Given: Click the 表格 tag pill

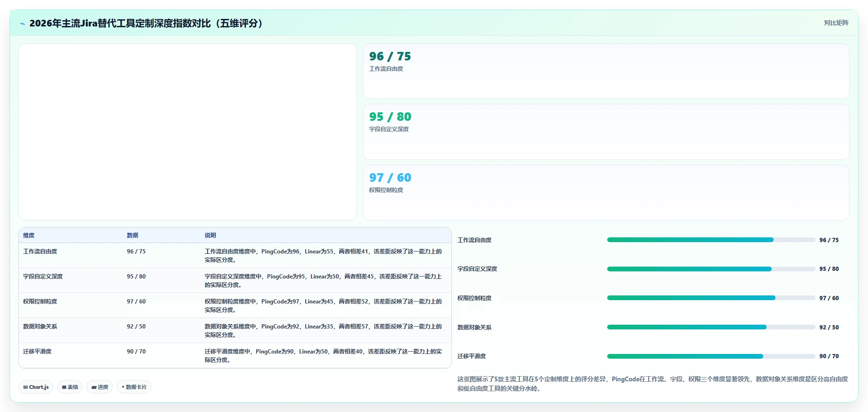Looking at the screenshot, I should pyautogui.click(x=70, y=387).
